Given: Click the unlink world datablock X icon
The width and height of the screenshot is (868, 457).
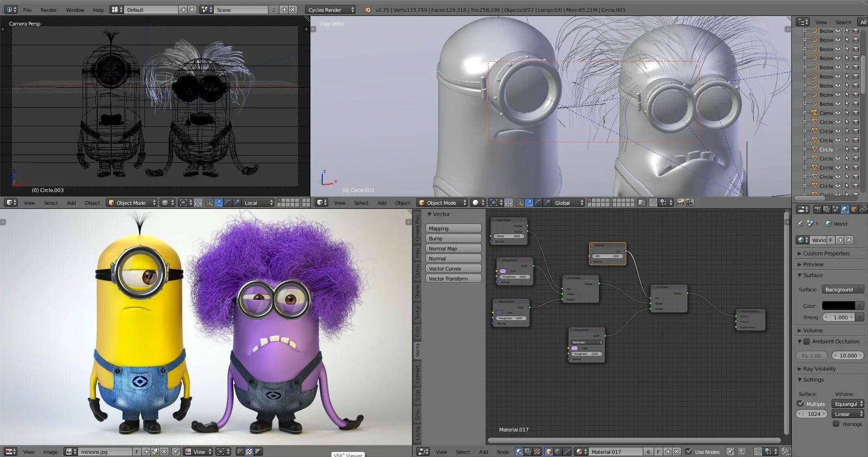Looking at the screenshot, I should point(849,240).
